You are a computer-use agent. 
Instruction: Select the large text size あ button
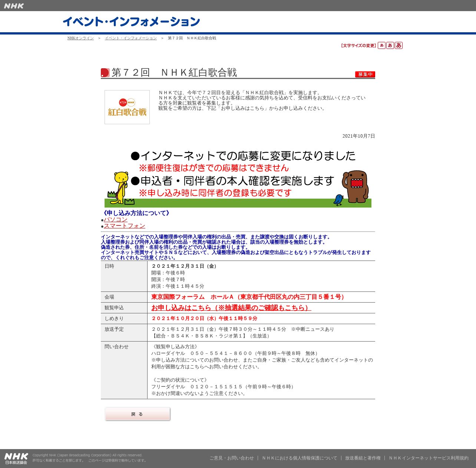click(x=399, y=46)
